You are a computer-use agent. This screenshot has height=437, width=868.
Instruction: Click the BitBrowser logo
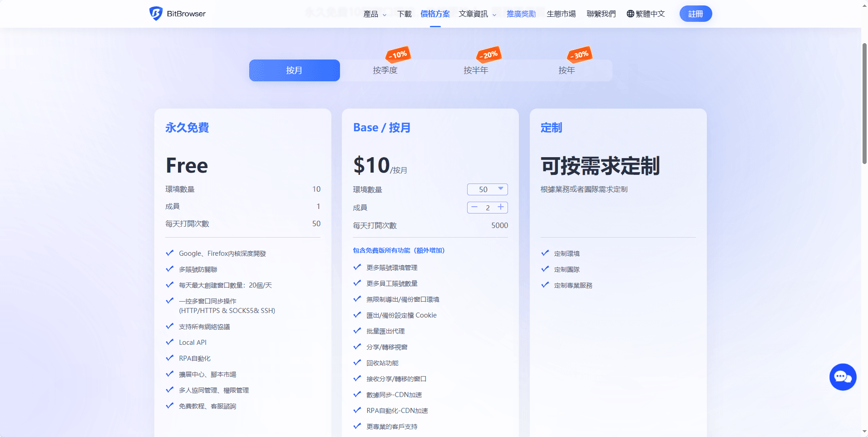(178, 14)
